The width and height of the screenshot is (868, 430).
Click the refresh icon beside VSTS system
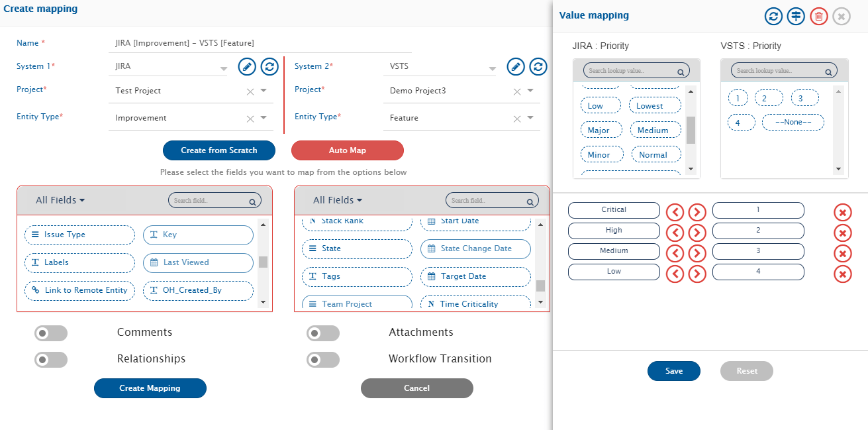click(x=538, y=67)
